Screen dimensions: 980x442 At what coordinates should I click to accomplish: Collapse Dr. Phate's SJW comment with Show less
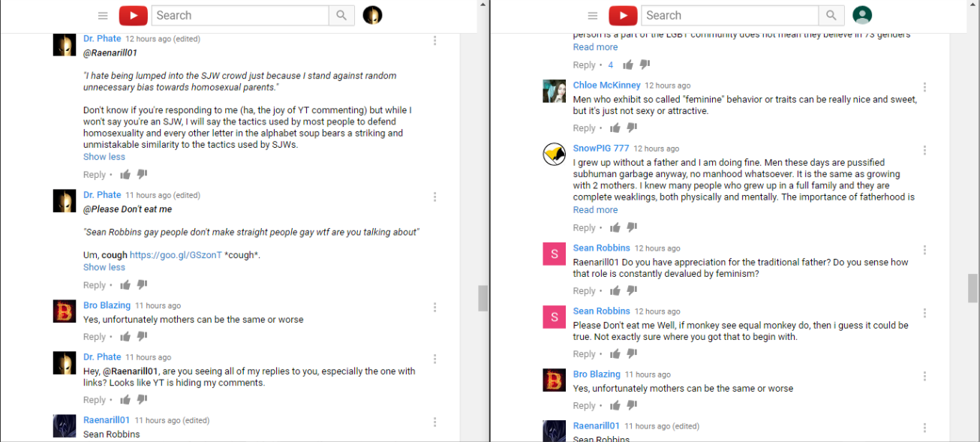[104, 157]
